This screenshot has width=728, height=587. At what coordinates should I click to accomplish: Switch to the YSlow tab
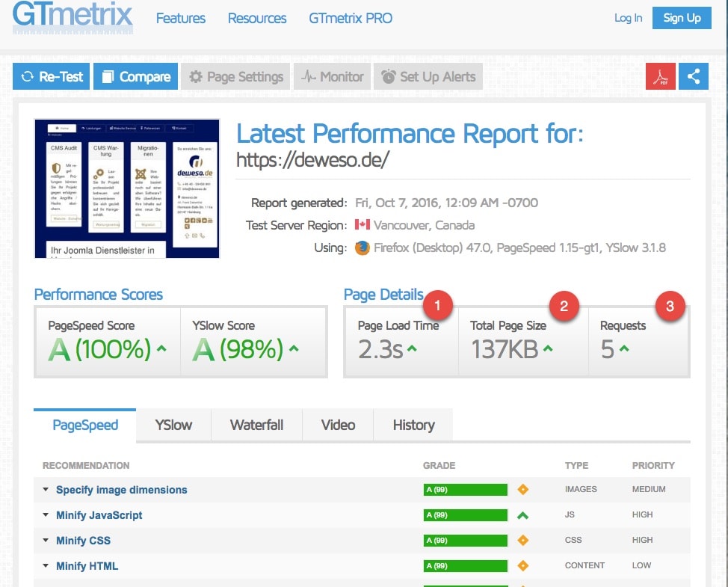(x=173, y=425)
